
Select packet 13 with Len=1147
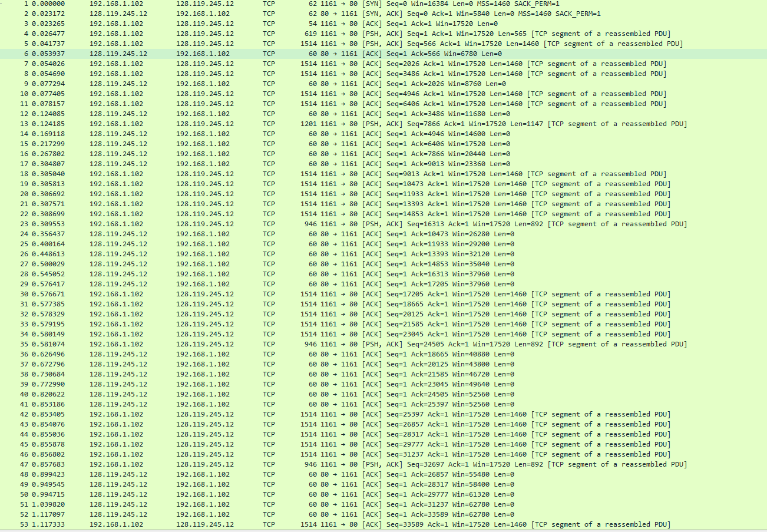tap(236, 124)
